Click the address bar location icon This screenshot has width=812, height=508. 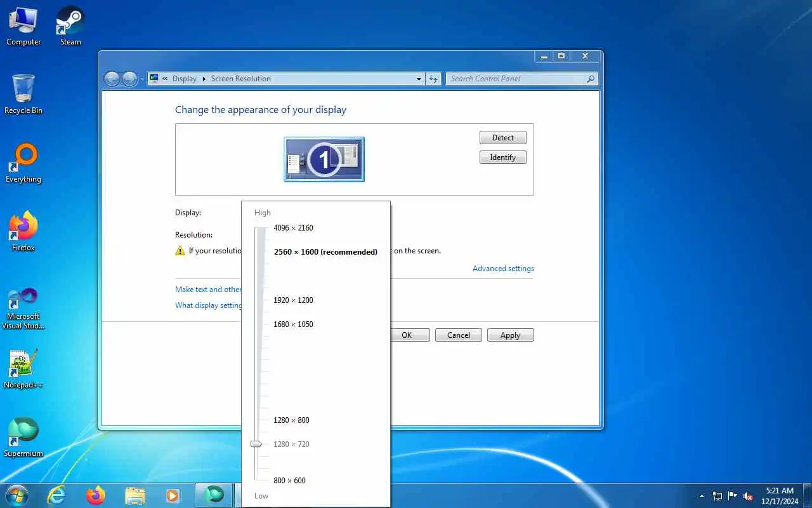154,79
